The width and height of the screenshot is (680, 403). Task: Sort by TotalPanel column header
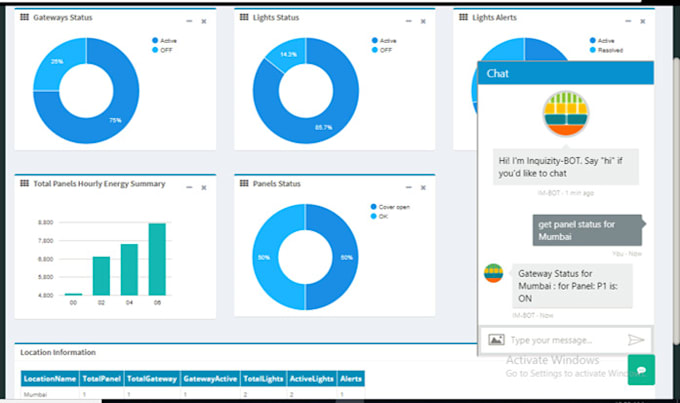[101, 379]
